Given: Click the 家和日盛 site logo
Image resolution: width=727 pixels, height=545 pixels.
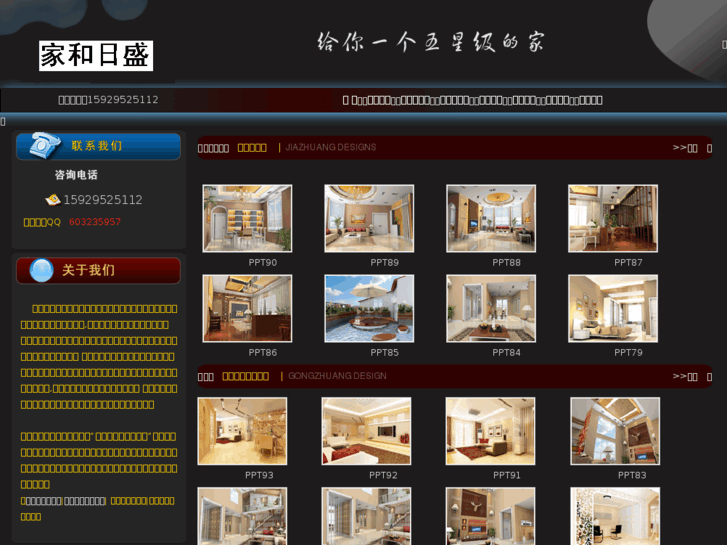Looking at the screenshot, I should (96, 56).
